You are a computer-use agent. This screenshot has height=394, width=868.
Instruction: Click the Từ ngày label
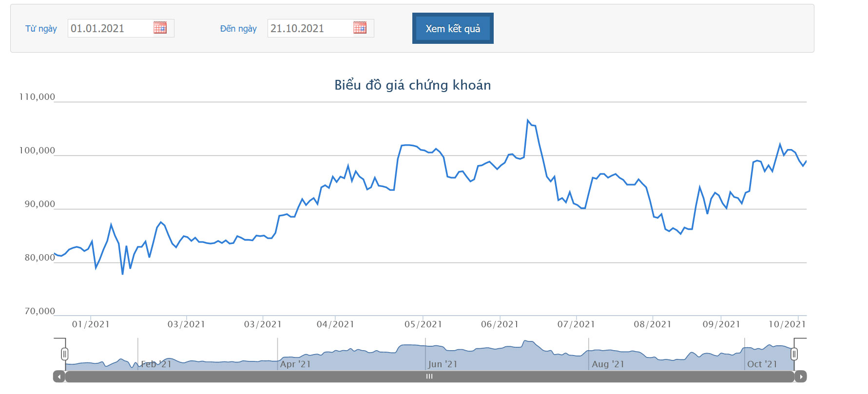pyautogui.click(x=41, y=29)
